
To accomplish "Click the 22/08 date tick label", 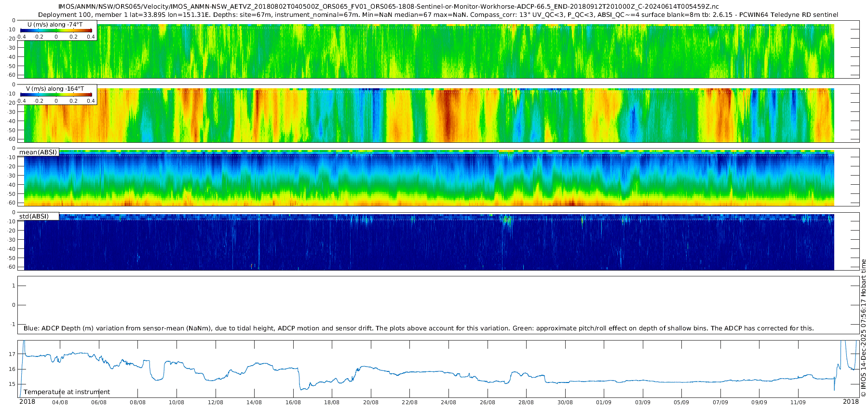I will (x=409, y=402).
